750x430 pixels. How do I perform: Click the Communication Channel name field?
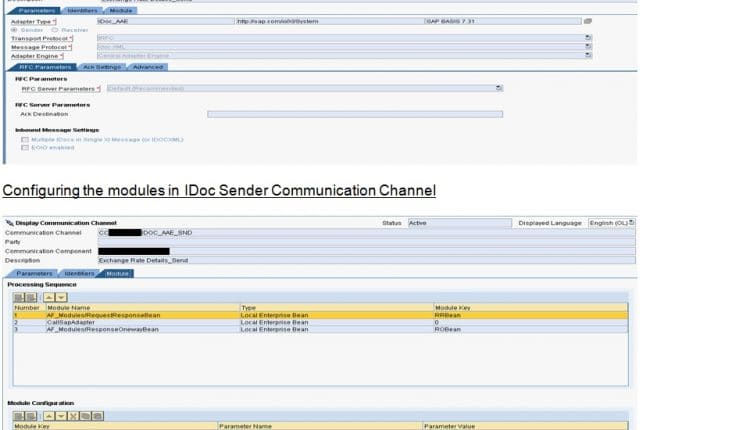[367, 233]
